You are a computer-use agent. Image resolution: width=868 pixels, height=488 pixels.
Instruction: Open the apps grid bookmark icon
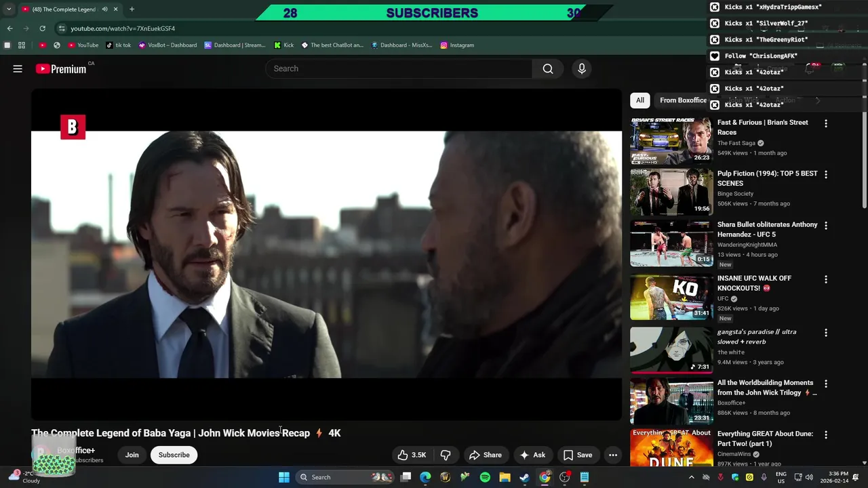point(22,45)
